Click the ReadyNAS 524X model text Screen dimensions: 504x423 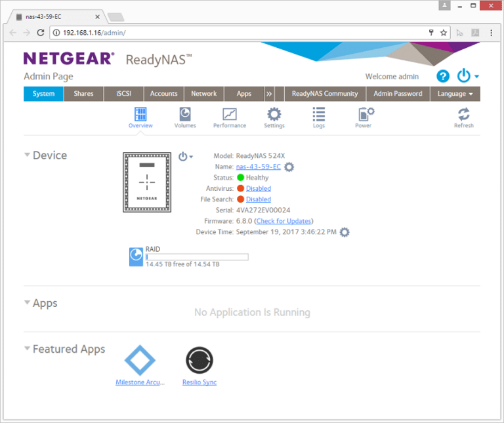tap(261, 156)
